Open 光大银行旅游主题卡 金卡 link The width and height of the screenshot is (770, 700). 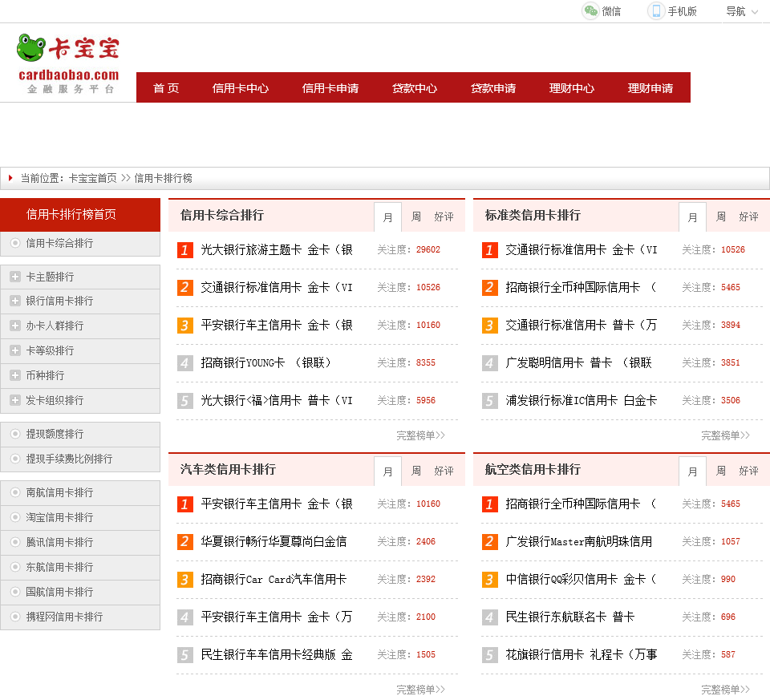click(277, 250)
